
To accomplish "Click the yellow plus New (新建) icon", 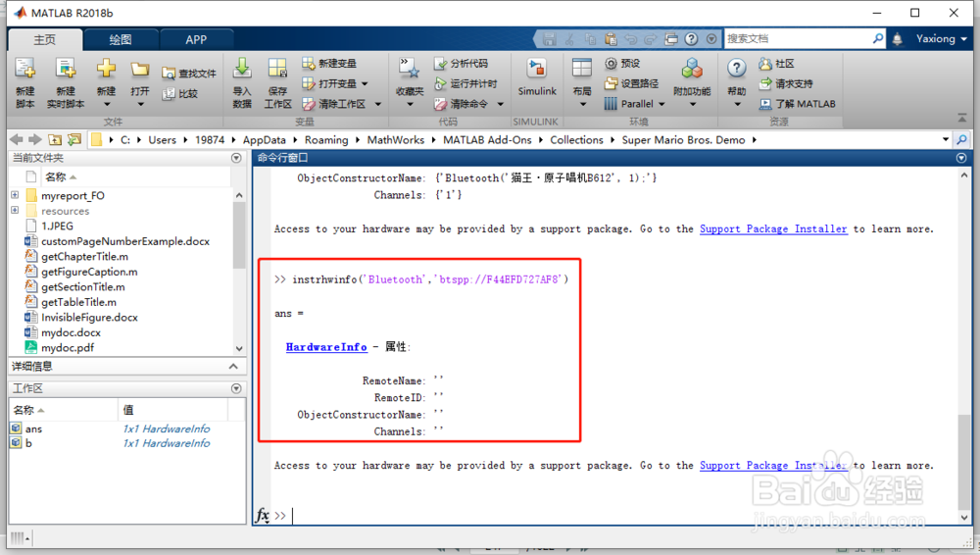I will pos(106,69).
